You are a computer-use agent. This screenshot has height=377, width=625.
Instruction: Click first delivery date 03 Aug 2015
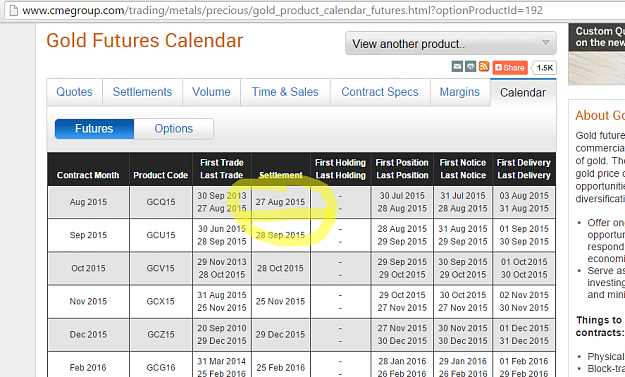(524, 196)
